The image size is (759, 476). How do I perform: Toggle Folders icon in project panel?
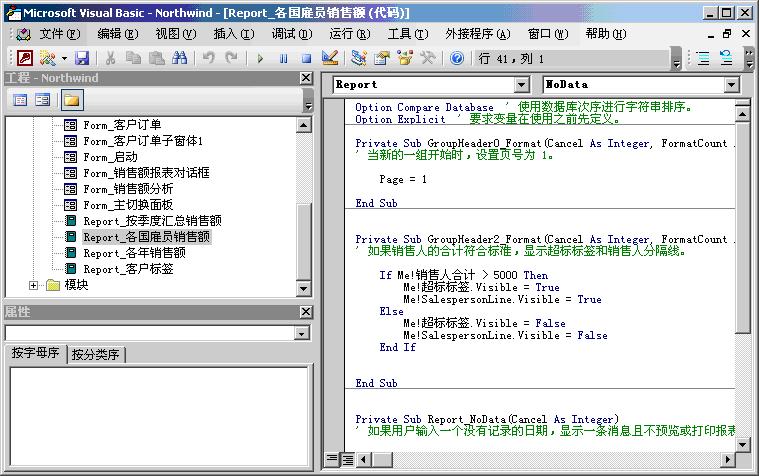72,100
